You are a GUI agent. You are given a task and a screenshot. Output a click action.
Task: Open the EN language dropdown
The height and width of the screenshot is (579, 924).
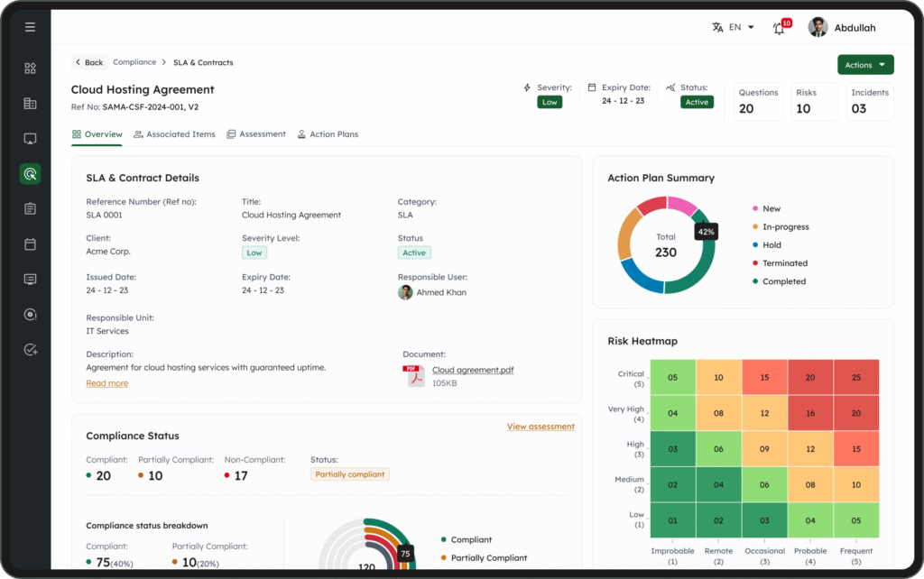click(x=734, y=28)
